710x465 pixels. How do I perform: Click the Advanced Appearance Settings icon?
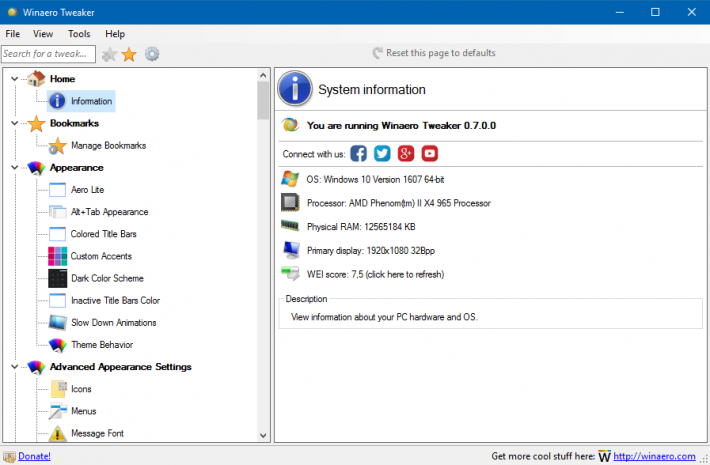[36, 367]
